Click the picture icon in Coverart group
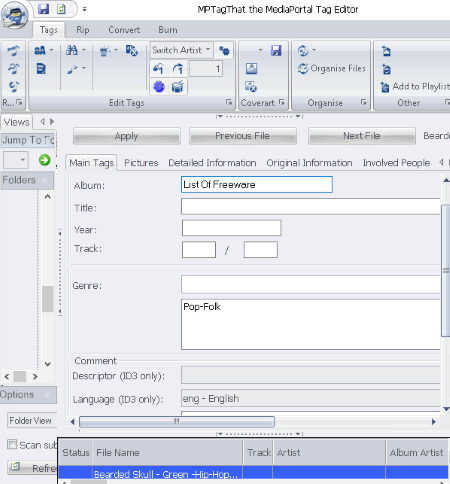 (x=252, y=69)
